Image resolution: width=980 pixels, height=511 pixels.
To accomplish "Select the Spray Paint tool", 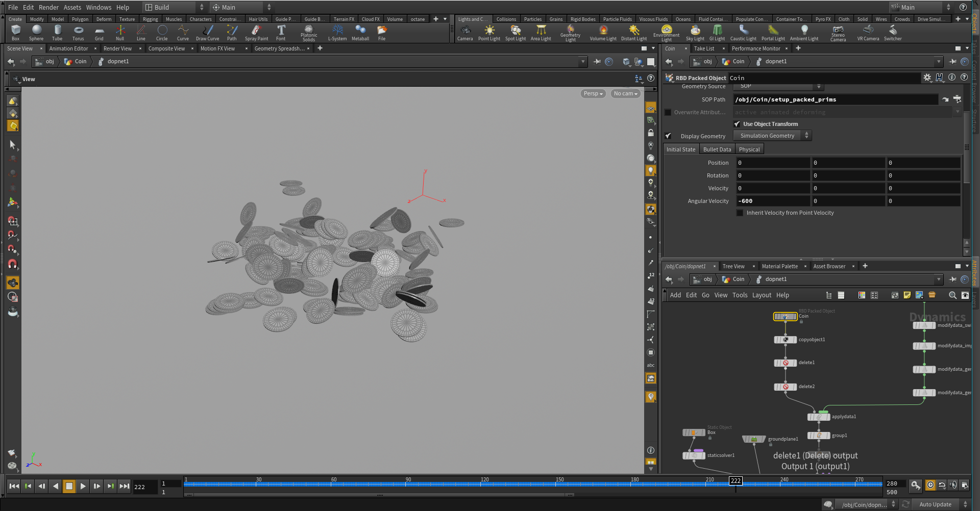I will [256, 33].
